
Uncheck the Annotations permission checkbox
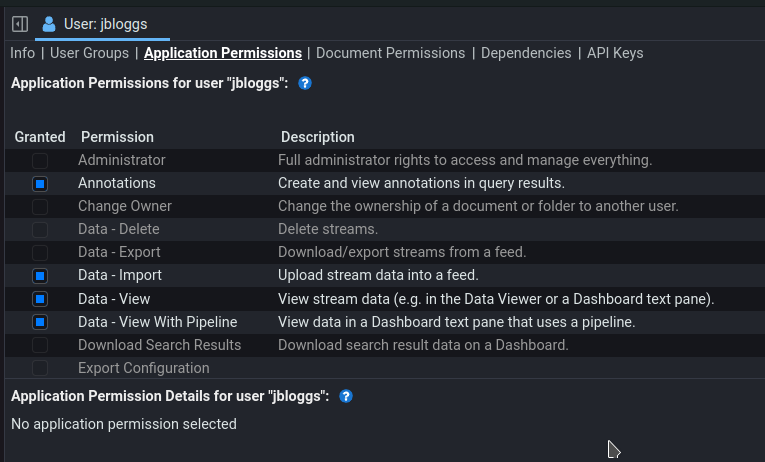coord(40,184)
